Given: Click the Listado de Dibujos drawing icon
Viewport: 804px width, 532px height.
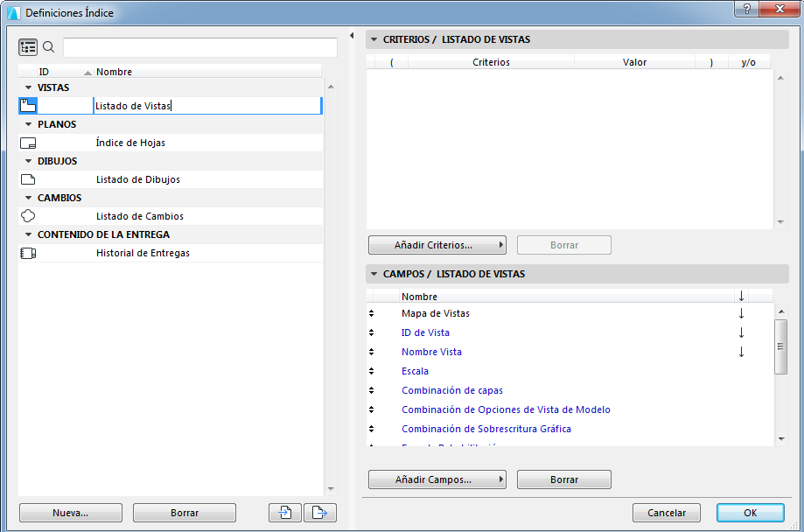Looking at the screenshot, I should 27,178.
